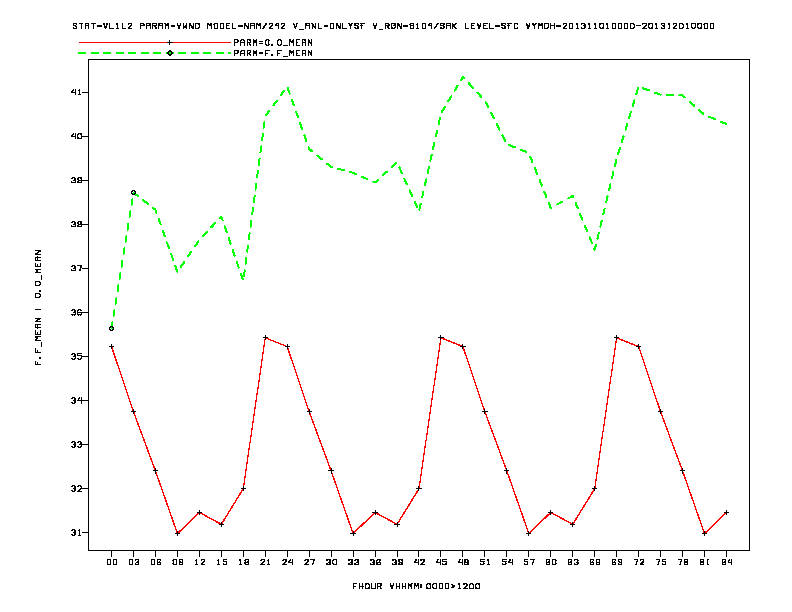Select the PARM=O.O_MEAN legend label

273,42
